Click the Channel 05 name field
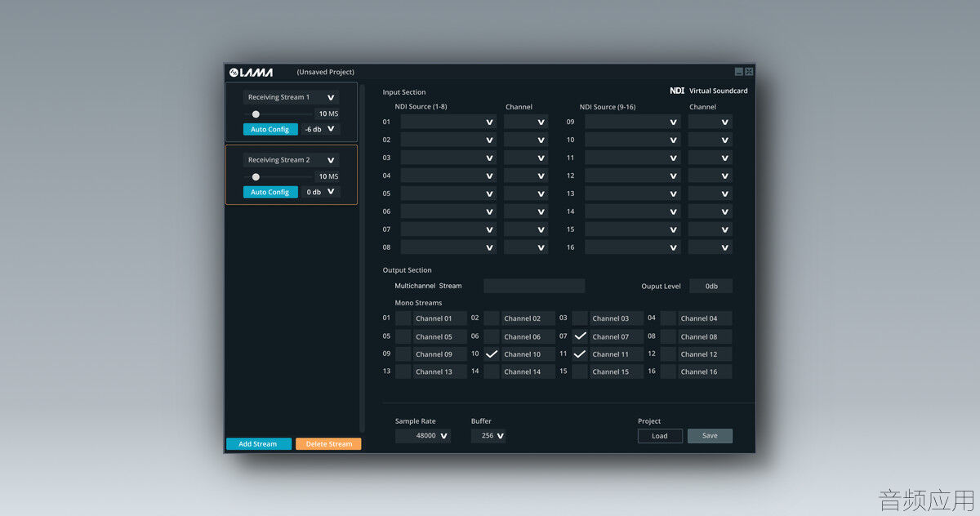The height and width of the screenshot is (516, 980). 440,336
